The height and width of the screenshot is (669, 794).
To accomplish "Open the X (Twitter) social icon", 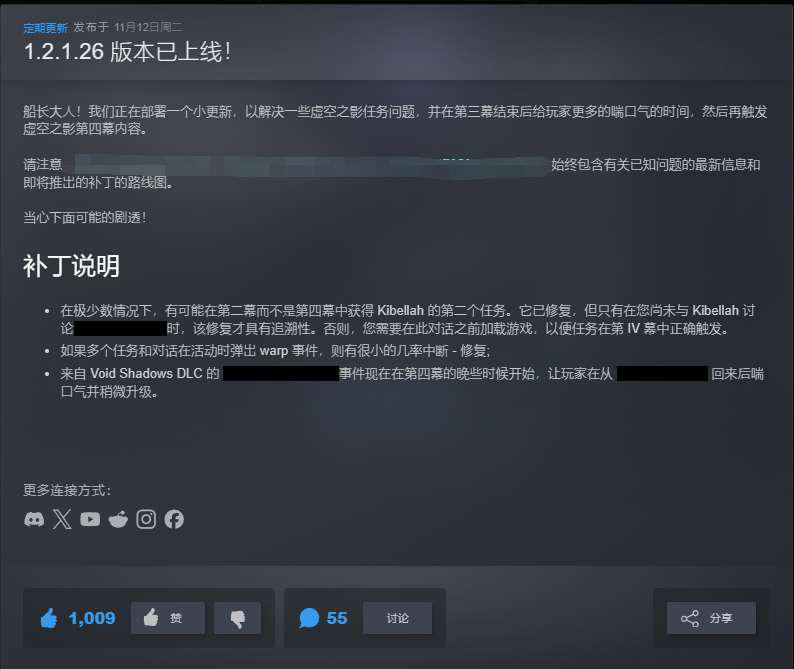I will [x=62, y=520].
